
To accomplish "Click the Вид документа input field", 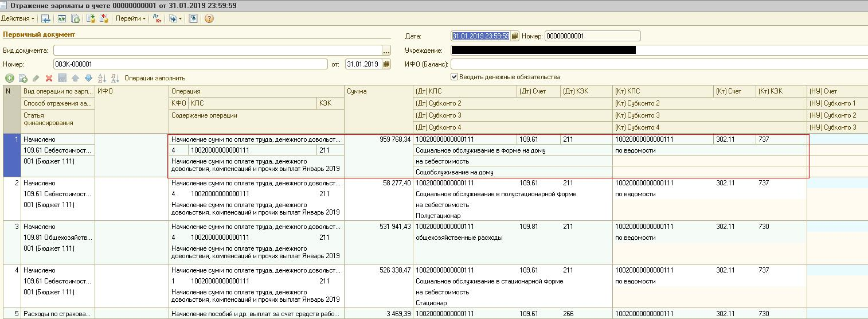I will pos(217,50).
